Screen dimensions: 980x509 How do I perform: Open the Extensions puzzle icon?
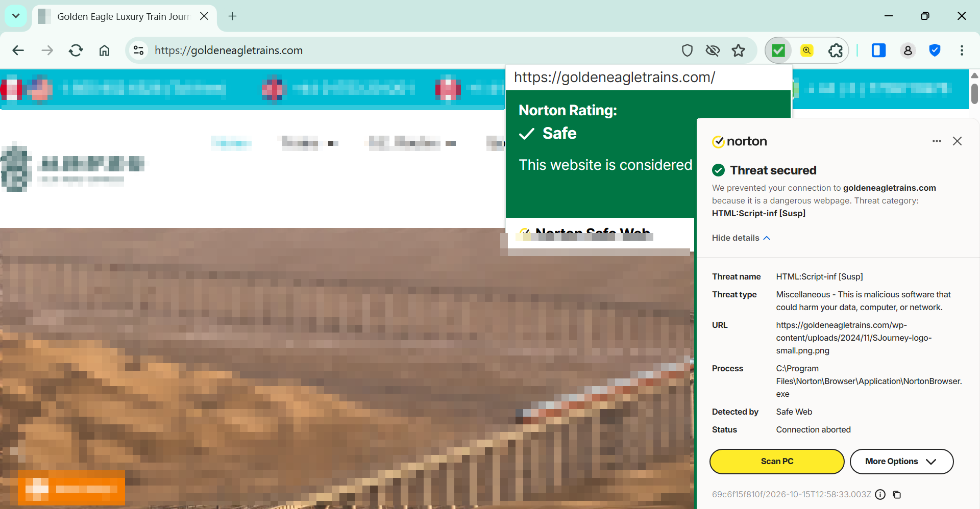[835, 50]
